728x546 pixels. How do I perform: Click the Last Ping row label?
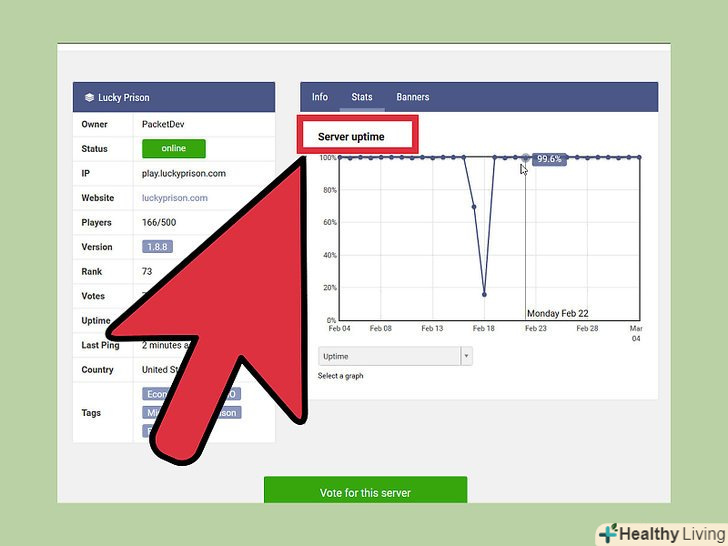100,345
